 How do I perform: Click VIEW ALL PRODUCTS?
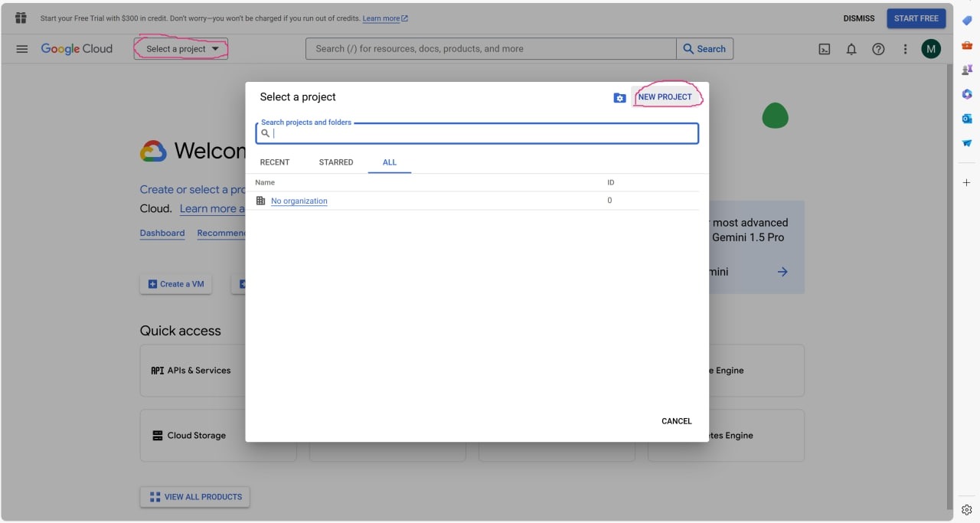[x=195, y=497]
